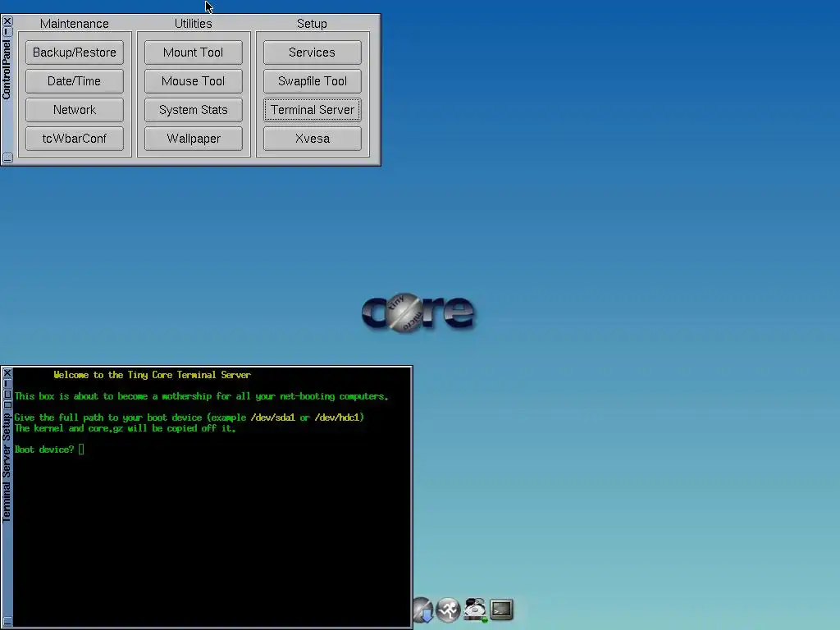The width and height of the screenshot is (840, 630).
Task: Click the "Give the full path to your boot device" line
Action: click(x=189, y=418)
